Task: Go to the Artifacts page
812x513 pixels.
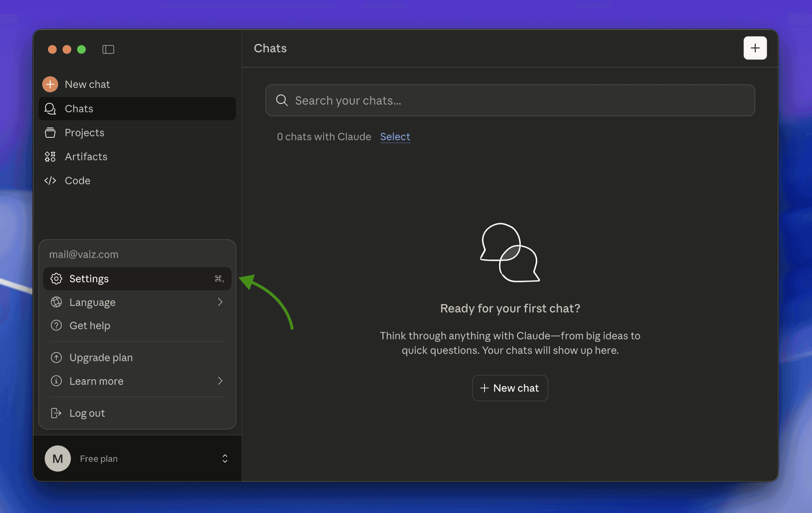Action: point(86,157)
